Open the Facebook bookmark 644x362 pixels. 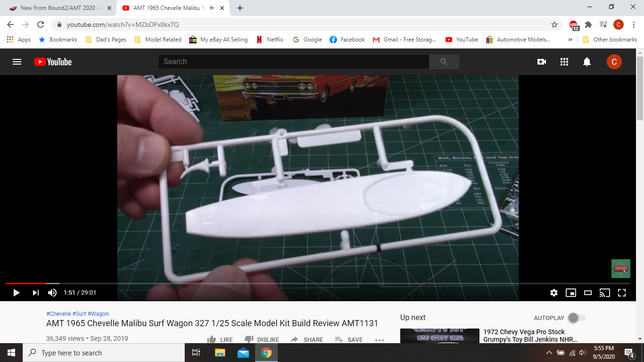pos(347,40)
